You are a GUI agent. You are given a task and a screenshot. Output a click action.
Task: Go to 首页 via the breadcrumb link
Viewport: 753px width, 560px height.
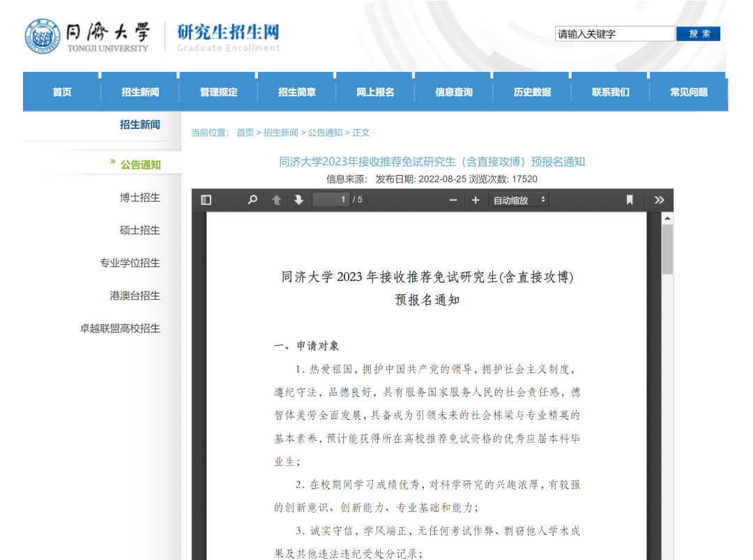(x=245, y=132)
